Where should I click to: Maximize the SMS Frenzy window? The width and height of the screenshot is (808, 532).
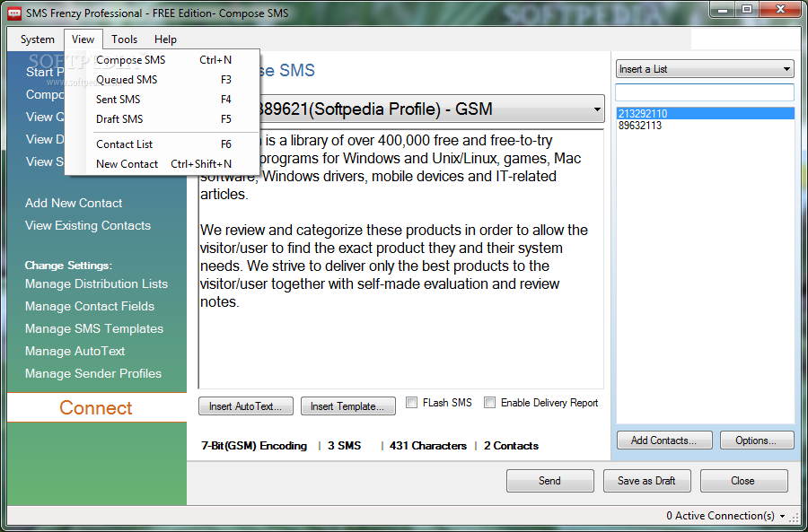point(747,9)
